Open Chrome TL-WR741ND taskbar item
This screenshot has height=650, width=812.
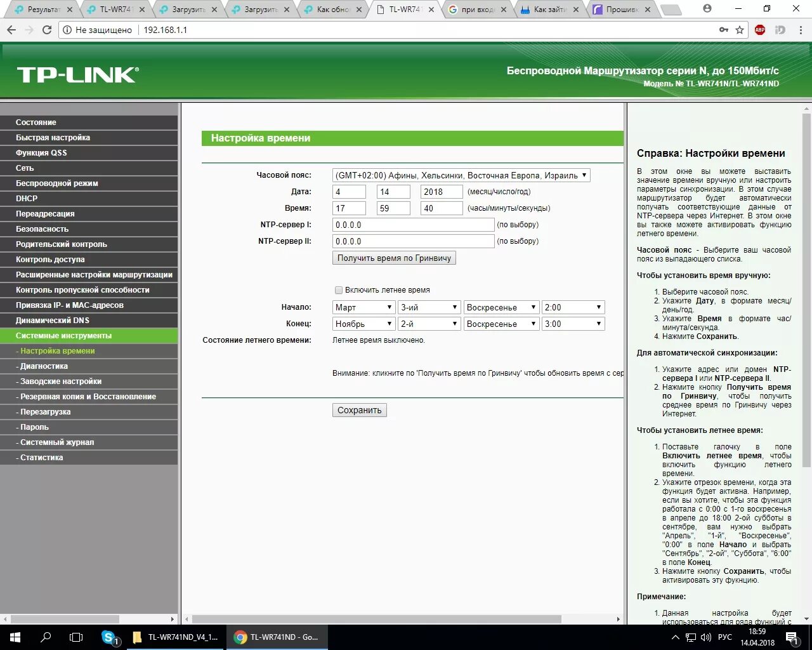click(278, 637)
